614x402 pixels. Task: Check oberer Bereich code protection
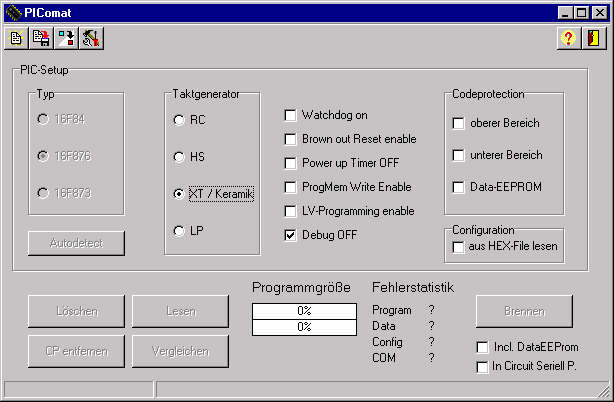[458, 123]
